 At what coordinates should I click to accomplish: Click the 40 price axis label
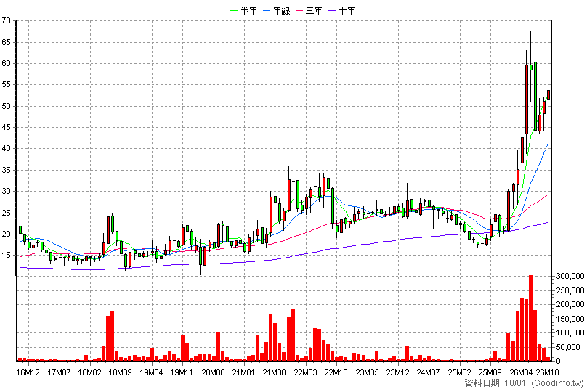[6, 149]
